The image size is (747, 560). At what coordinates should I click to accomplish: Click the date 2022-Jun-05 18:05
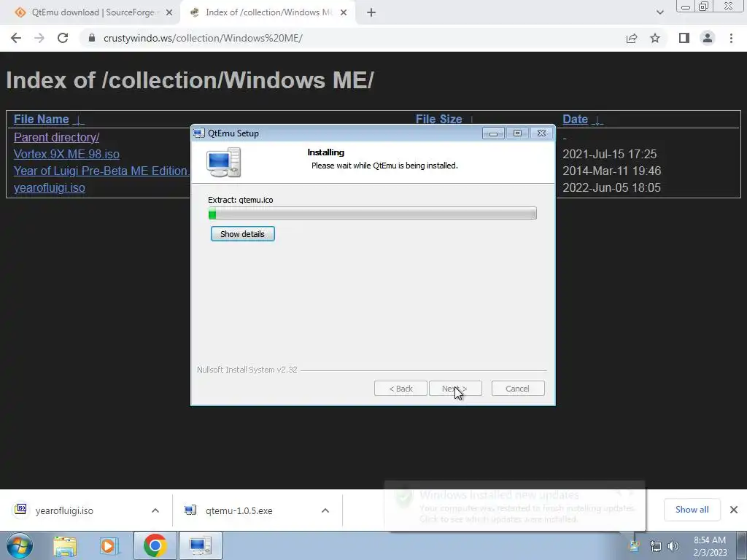612,187
